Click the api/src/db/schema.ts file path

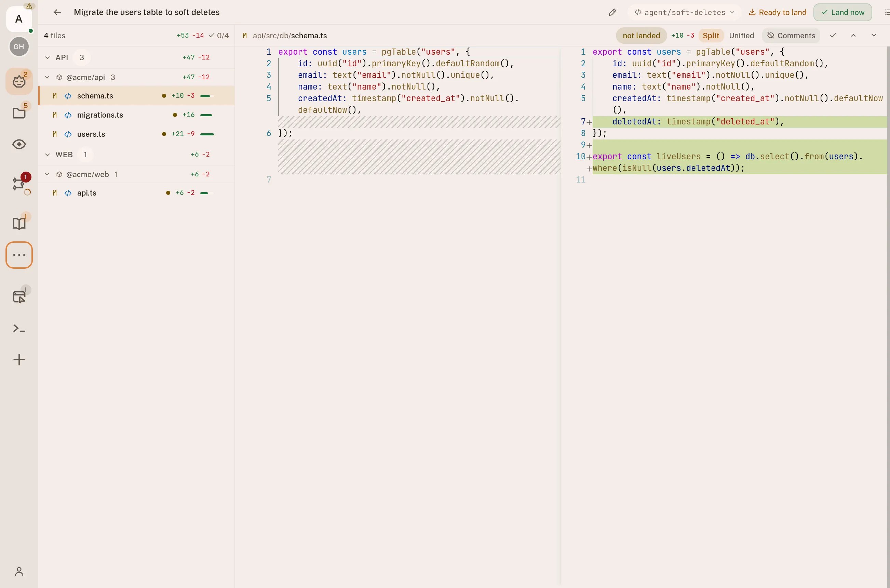point(290,36)
